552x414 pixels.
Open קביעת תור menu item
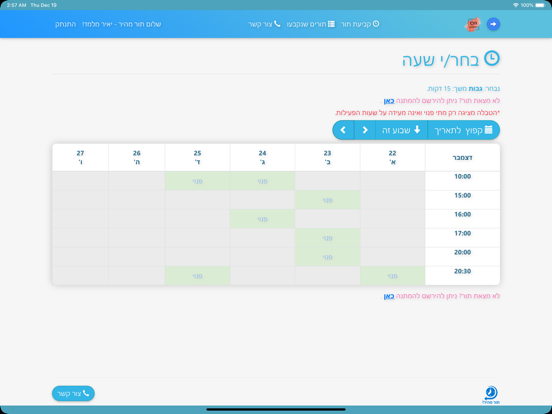pos(360,24)
